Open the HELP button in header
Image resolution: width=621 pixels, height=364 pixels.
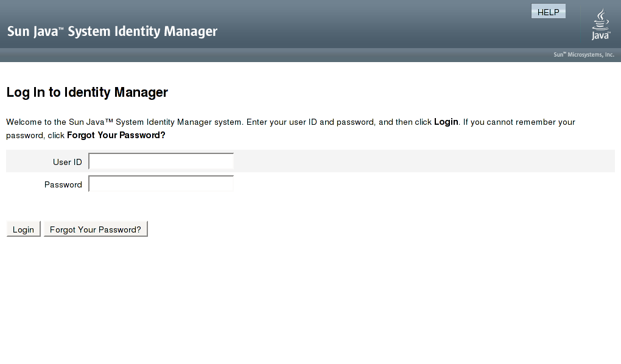(548, 12)
